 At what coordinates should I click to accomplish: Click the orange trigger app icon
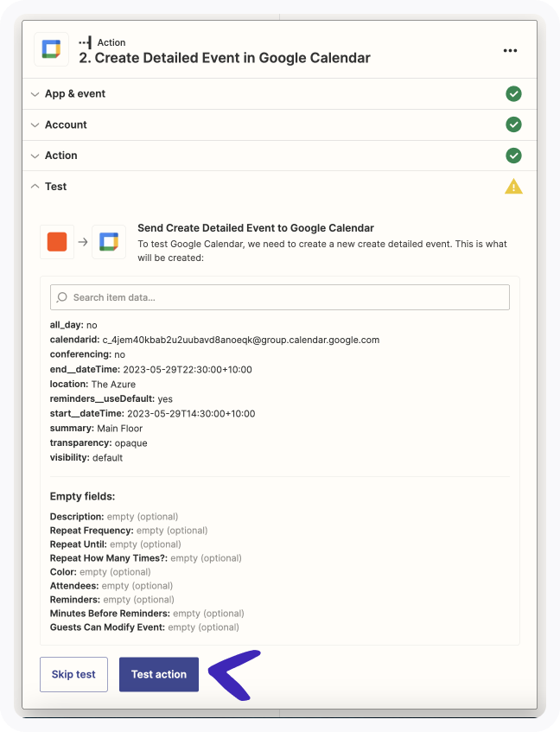[57, 242]
